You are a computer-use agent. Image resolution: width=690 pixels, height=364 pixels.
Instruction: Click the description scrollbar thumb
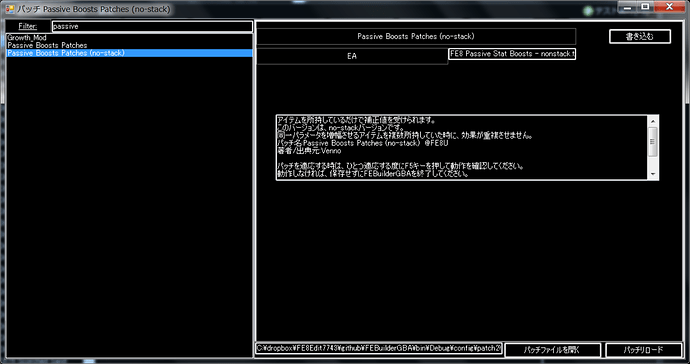click(653, 142)
